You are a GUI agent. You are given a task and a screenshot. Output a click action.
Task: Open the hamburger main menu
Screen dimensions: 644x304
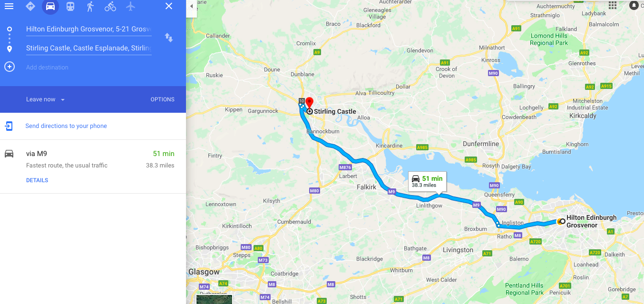pyautogui.click(x=9, y=6)
